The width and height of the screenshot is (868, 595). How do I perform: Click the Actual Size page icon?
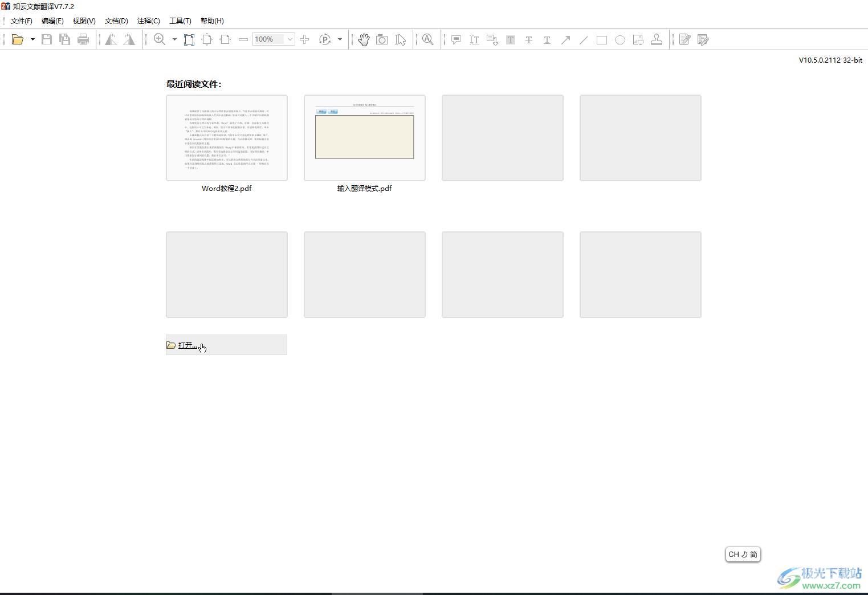click(189, 39)
